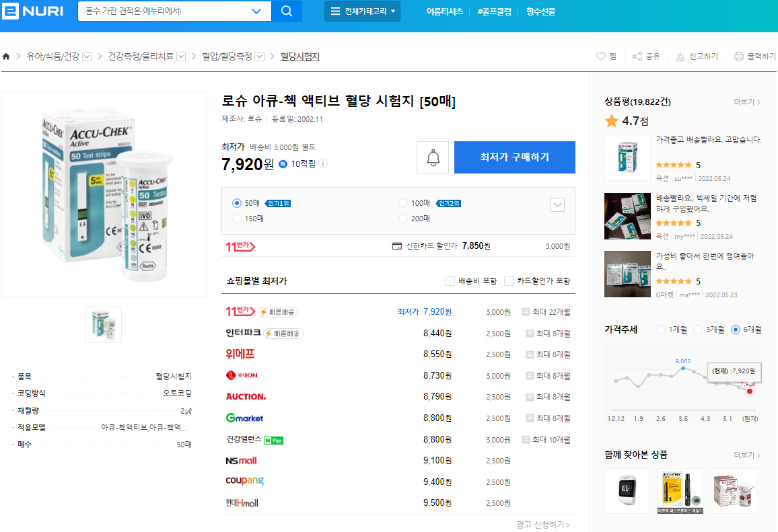Open the third related product thumbnail
The image size is (778, 532).
(x=734, y=490)
